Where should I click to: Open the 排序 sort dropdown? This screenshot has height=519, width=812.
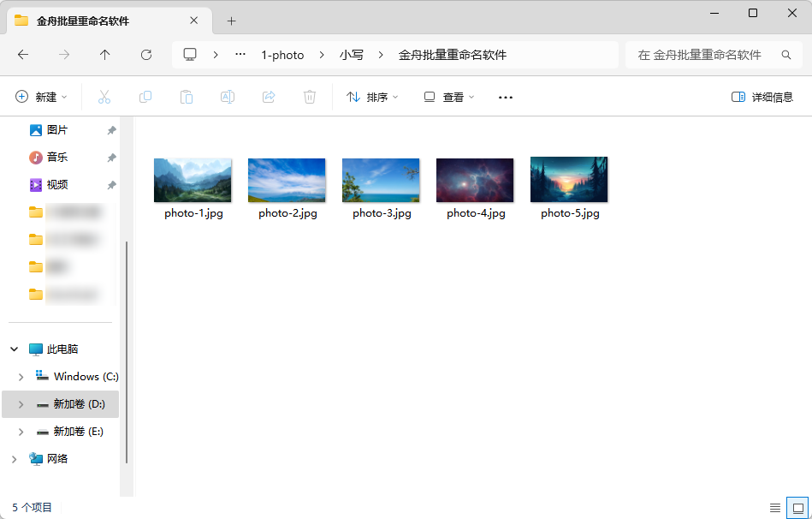(x=371, y=97)
